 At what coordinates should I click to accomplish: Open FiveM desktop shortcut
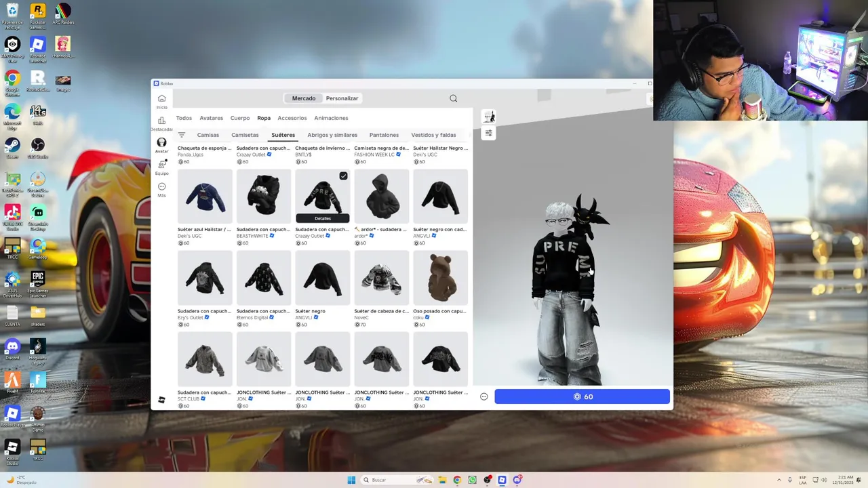coord(12,384)
